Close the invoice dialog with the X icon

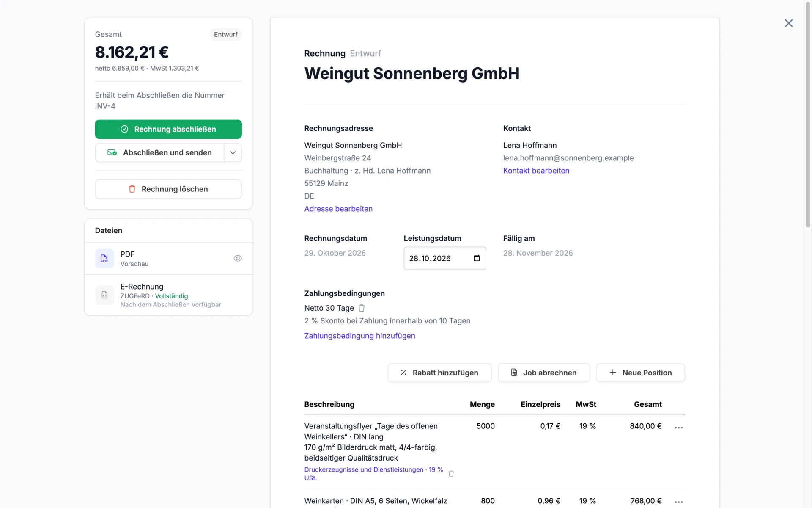point(788,23)
